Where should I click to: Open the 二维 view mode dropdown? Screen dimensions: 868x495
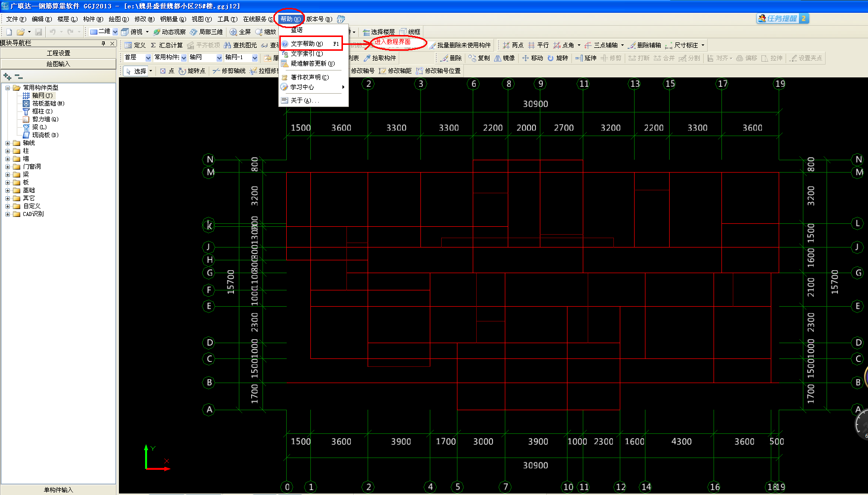(x=115, y=32)
